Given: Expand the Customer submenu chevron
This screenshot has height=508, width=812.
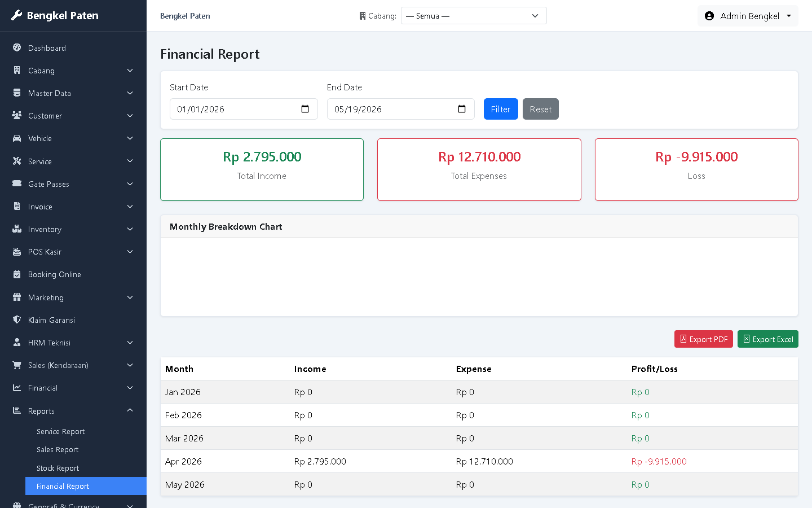Looking at the screenshot, I should pyautogui.click(x=130, y=116).
